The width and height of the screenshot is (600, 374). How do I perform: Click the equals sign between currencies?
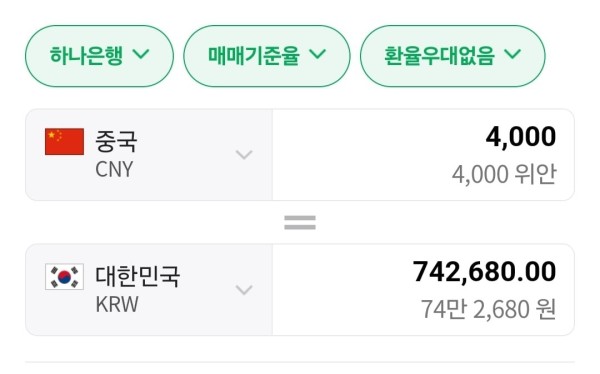pos(300,222)
